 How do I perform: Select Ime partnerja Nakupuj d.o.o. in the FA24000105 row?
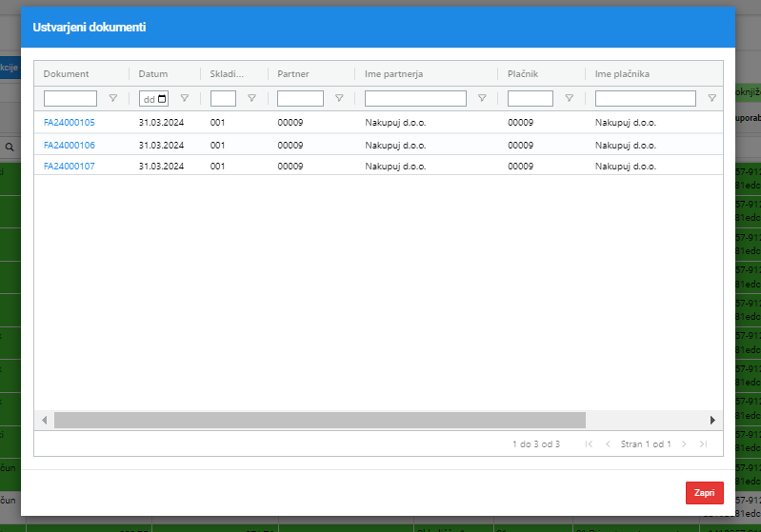(x=395, y=123)
